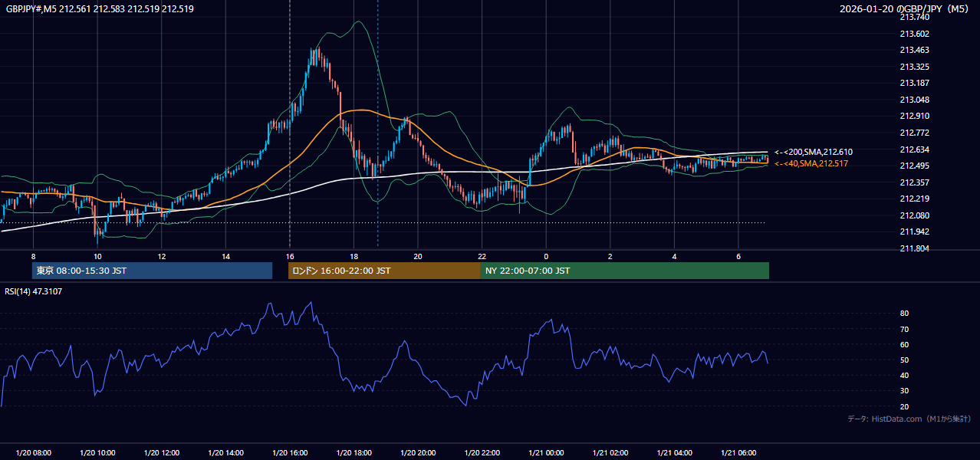Click the bottom time label 1/21 04:00
Viewport: 980px width, 460px height.
click(x=674, y=453)
